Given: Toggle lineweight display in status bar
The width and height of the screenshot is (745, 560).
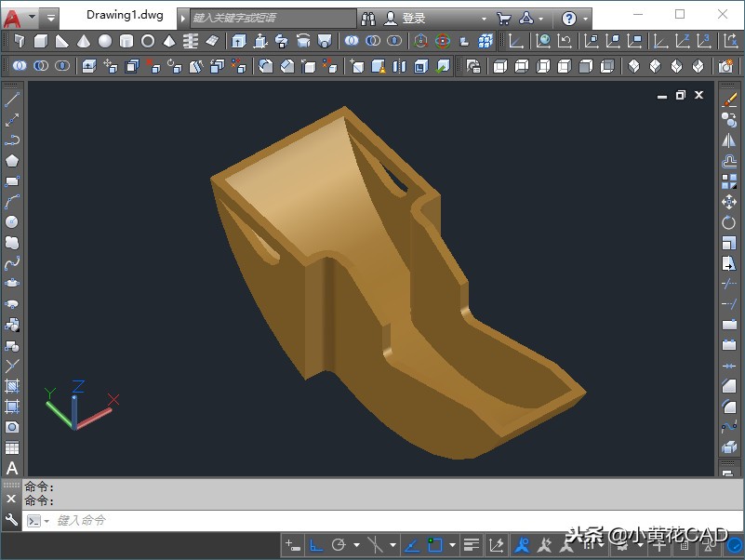Looking at the screenshot, I should (x=472, y=545).
